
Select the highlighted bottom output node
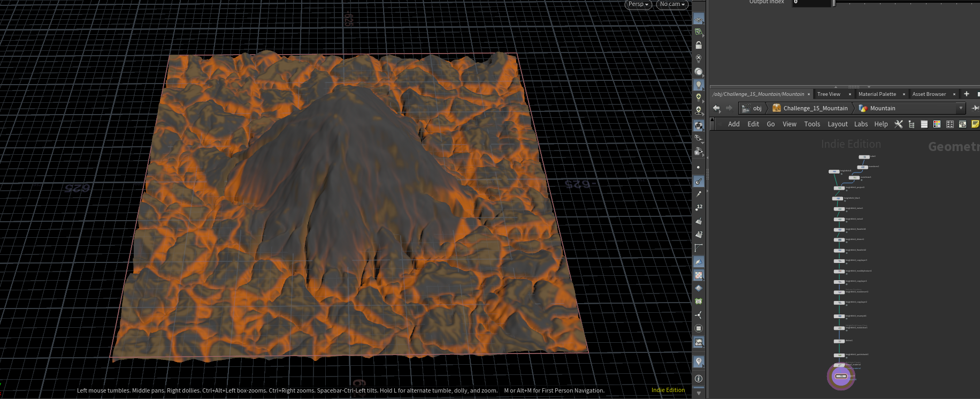coord(841,377)
